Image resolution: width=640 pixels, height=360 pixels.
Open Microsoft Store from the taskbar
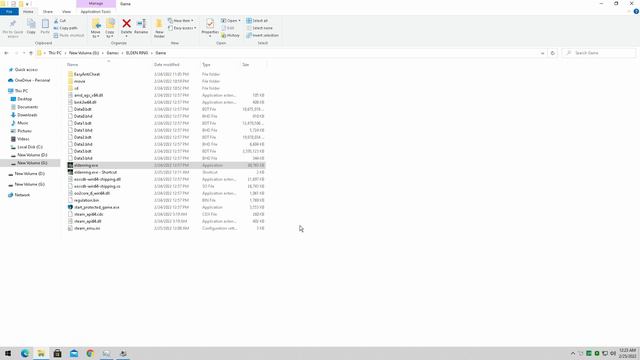(x=58, y=353)
